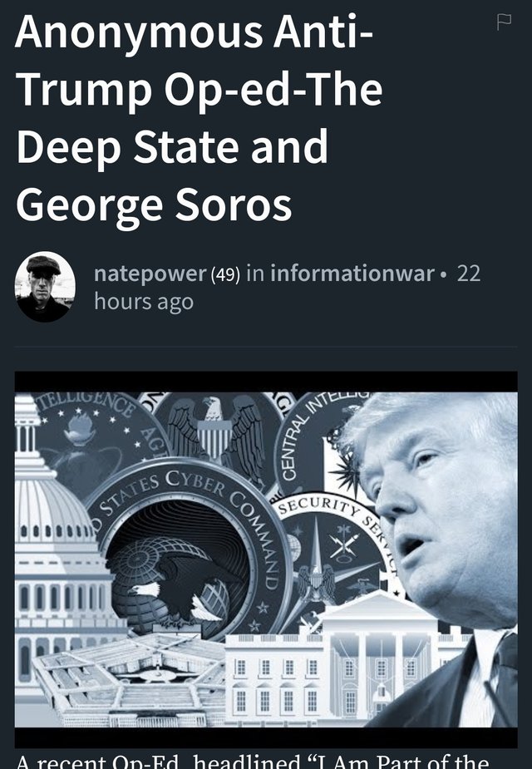Click the black bar atop the header image

tap(266, 381)
